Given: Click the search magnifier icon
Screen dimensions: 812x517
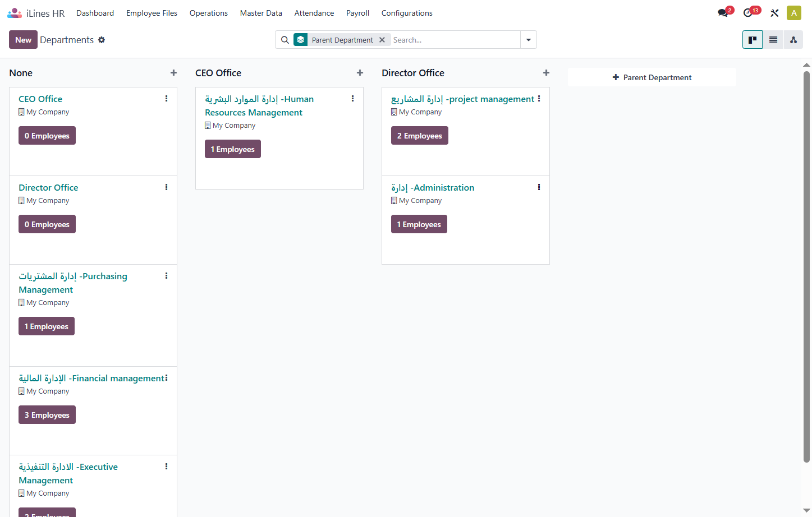Looking at the screenshot, I should pyautogui.click(x=285, y=40).
